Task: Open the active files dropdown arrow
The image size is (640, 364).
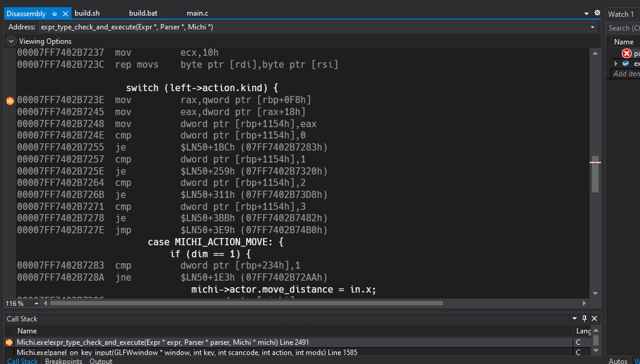Action: [587, 13]
